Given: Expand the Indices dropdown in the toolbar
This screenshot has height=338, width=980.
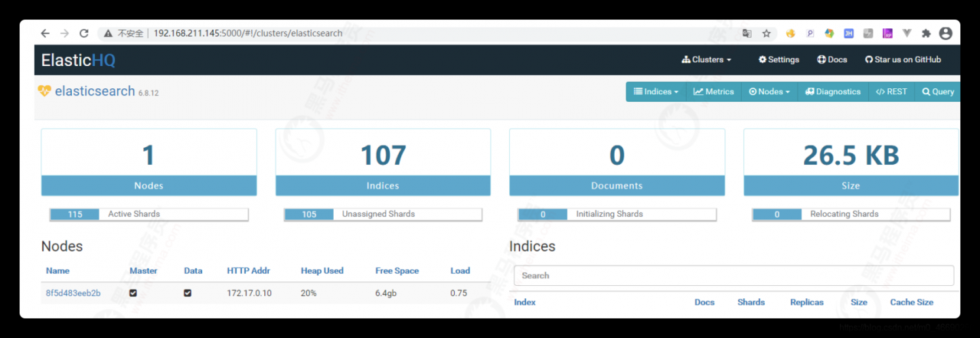Looking at the screenshot, I should (x=656, y=92).
